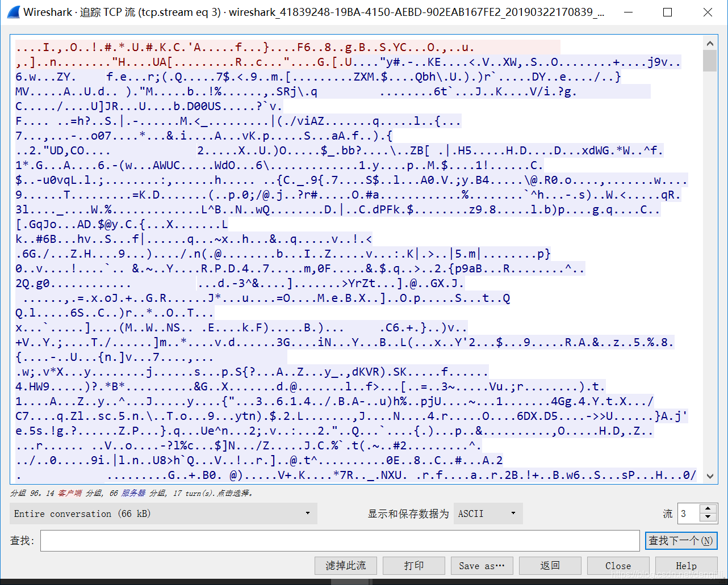Click the Save as… button
The height and width of the screenshot is (585, 728).
482,566
